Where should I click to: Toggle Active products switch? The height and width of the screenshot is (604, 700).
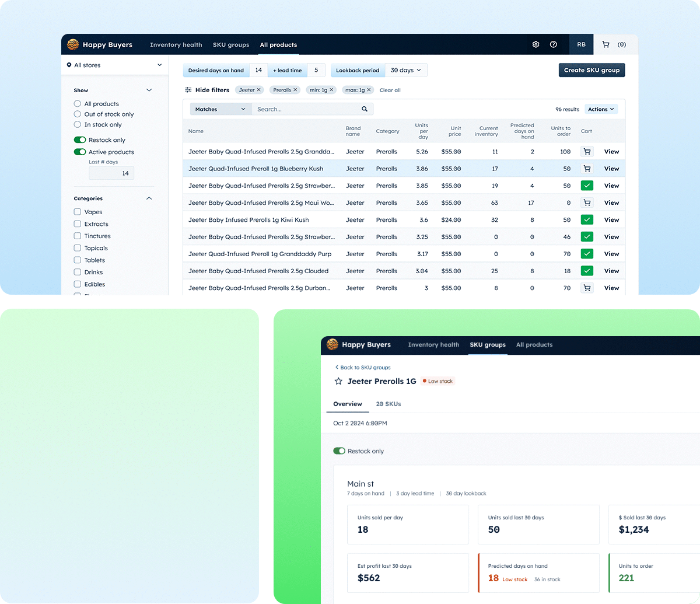point(80,152)
